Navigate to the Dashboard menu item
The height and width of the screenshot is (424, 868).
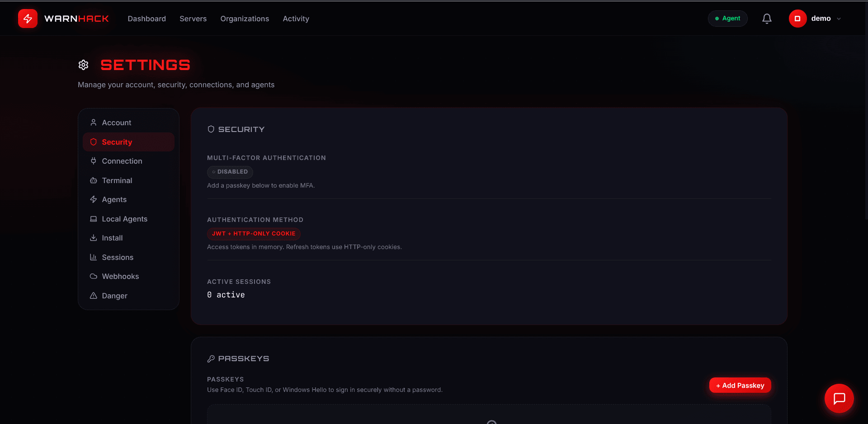click(x=146, y=19)
